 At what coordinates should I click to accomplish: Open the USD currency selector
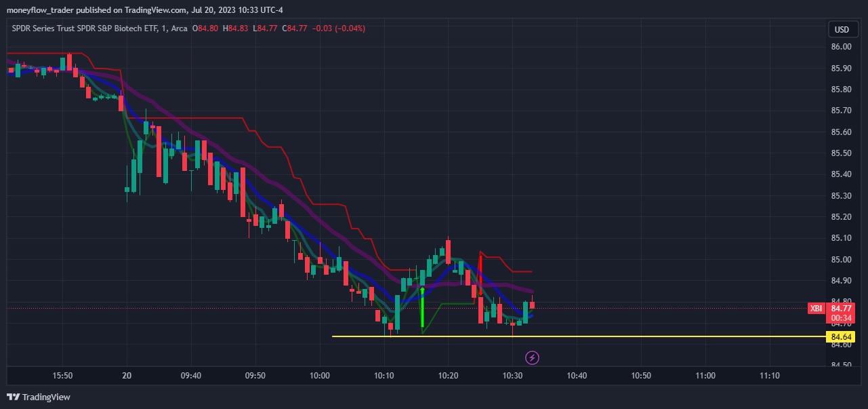842,29
